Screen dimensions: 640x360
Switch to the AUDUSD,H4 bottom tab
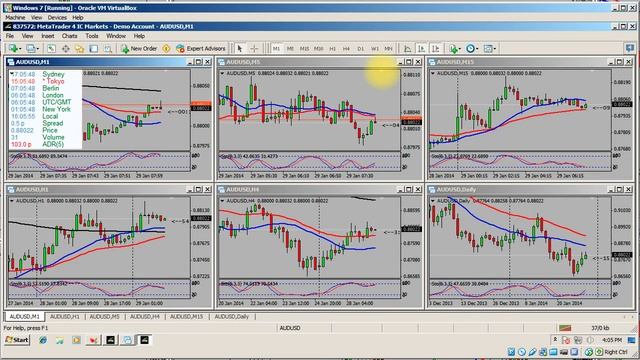145,316
